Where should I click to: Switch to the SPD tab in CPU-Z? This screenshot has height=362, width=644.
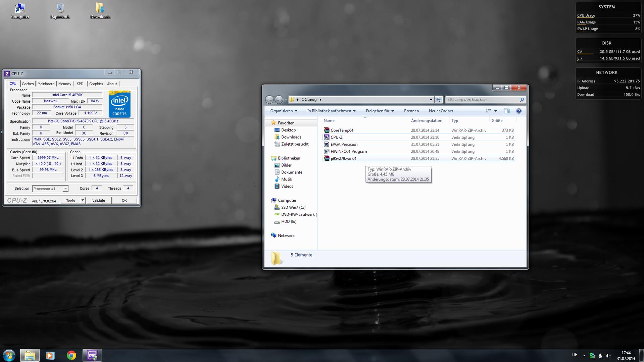tap(80, 84)
